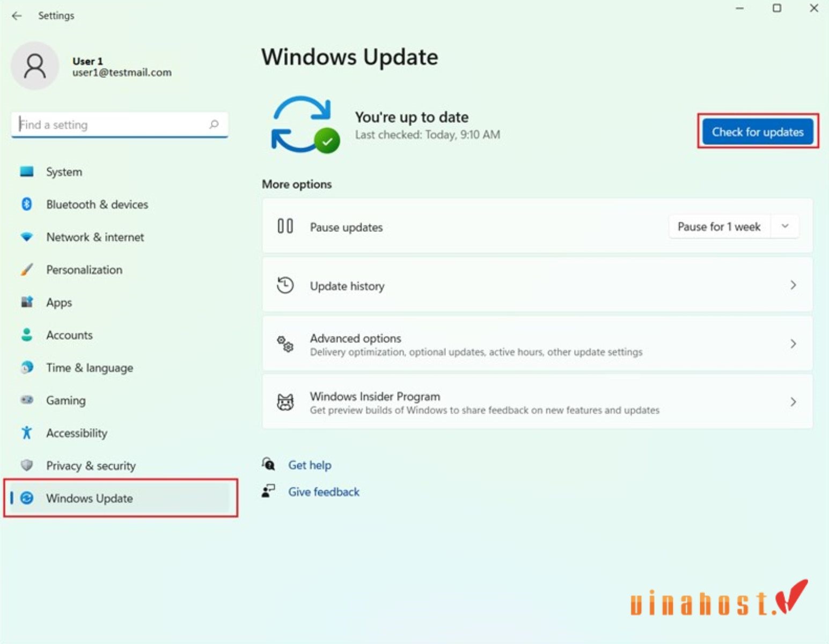
Task: Click Check for updates button
Action: (758, 131)
